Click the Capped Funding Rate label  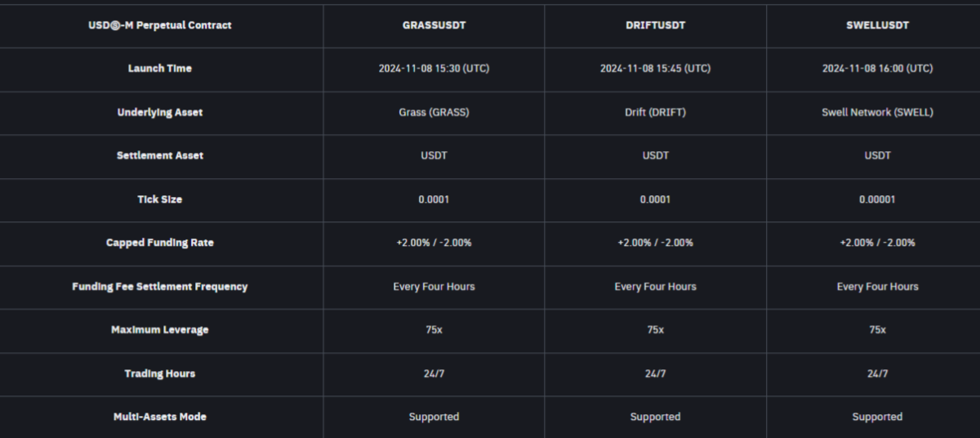coord(160,243)
